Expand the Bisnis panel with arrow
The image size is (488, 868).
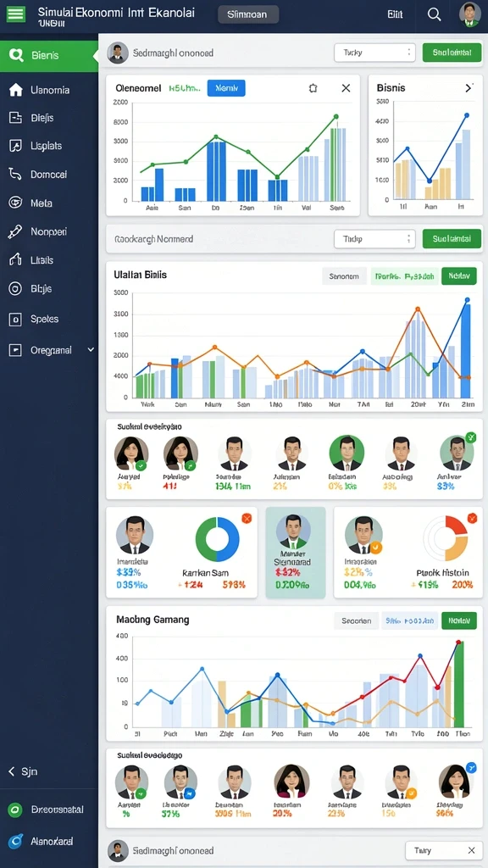pos(469,88)
